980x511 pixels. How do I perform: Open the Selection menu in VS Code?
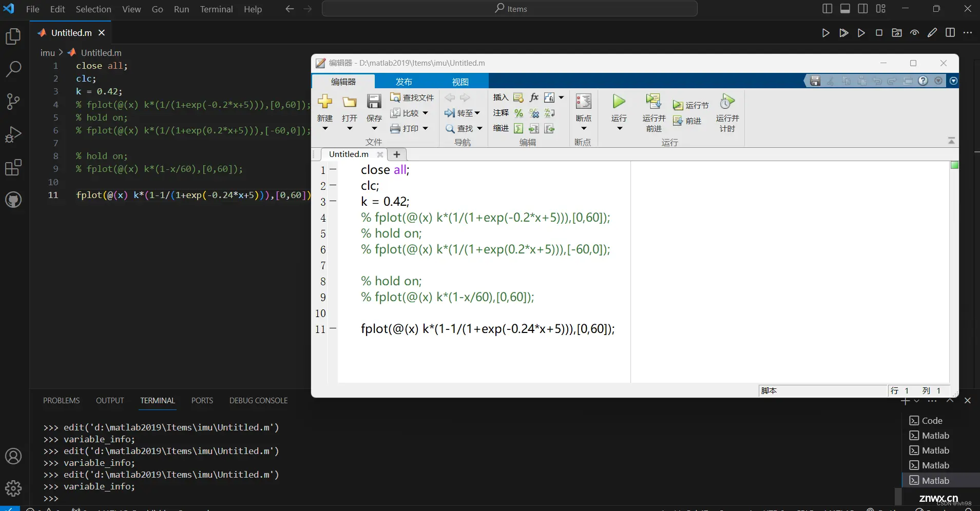click(x=93, y=9)
